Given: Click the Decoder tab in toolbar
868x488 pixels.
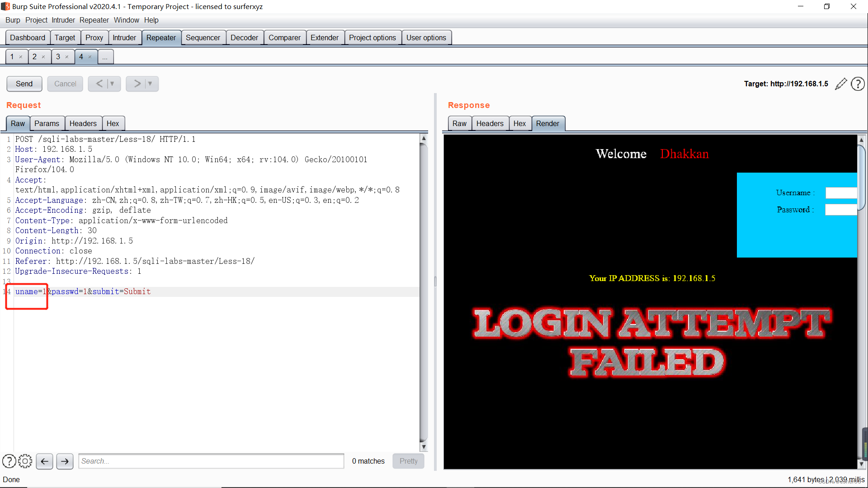Looking at the screenshot, I should pos(245,38).
